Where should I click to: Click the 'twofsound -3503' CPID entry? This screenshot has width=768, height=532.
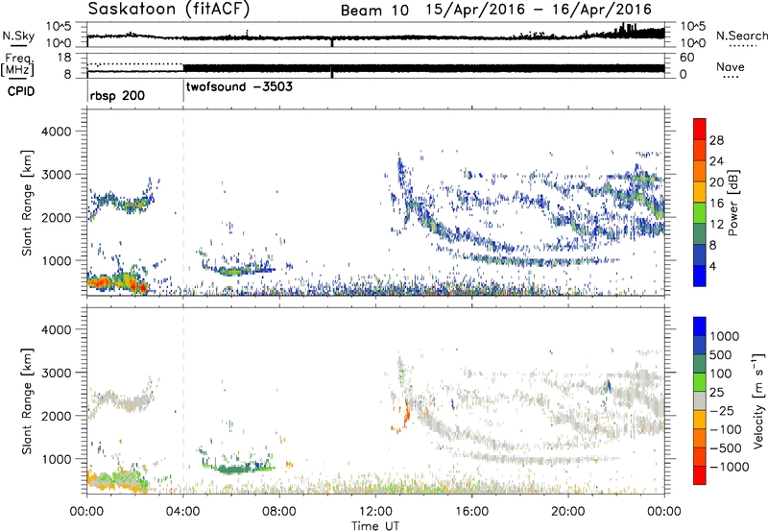coord(239,87)
